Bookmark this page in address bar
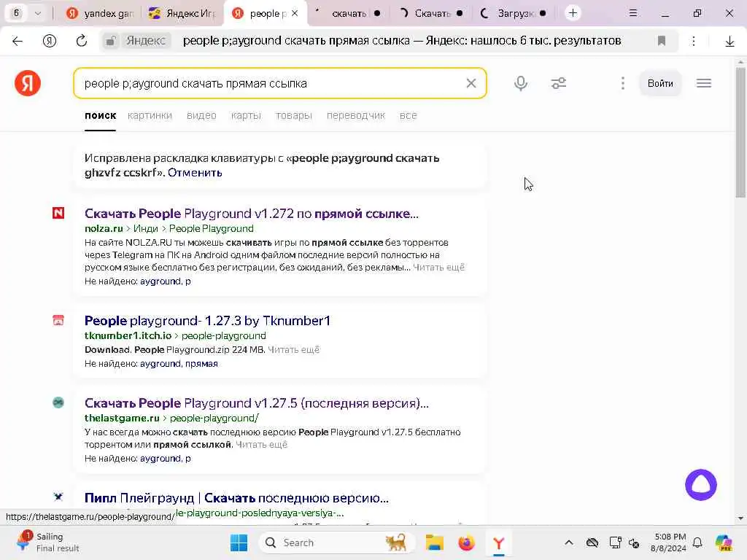The height and width of the screenshot is (560, 747). click(x=661, y=41)
